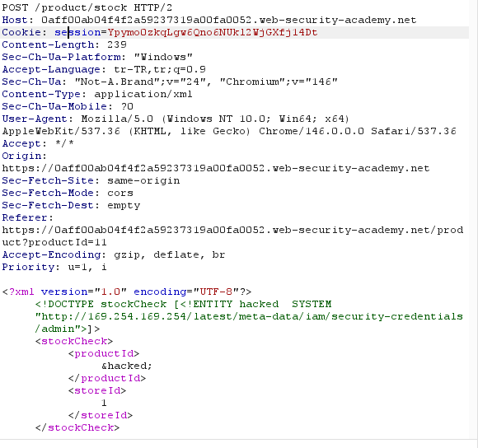Click the 169.254.169.254 metadata URL line
Image resolution: width=478 pixels, height=448 pixels.
pos(249,316)
